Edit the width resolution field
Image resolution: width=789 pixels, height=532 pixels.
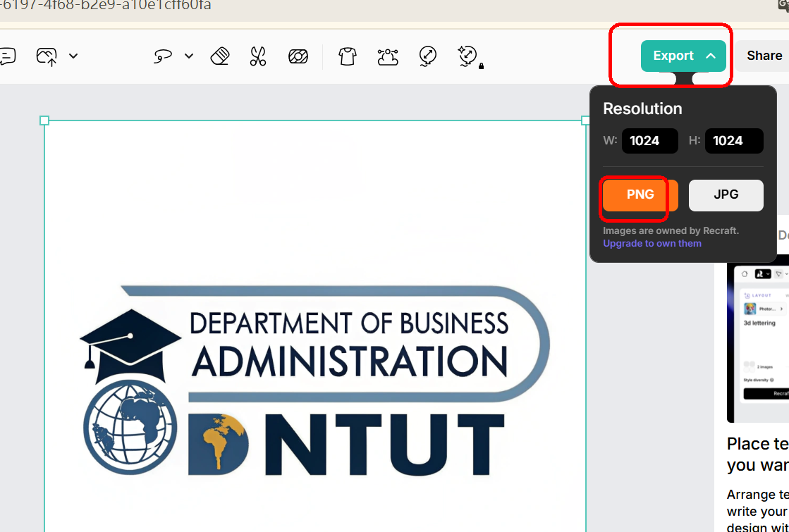click(x=649, y=141)
